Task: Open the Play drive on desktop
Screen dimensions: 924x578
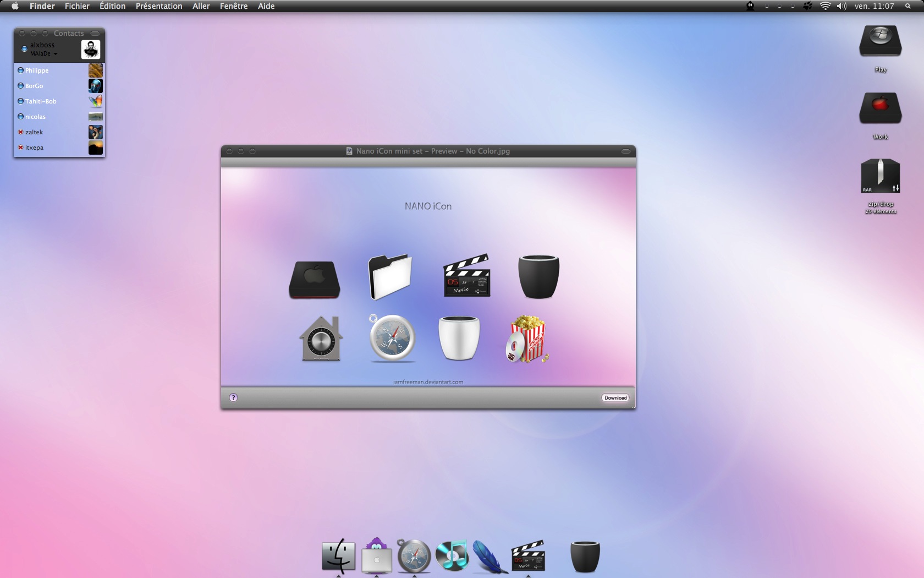Action: tap(881, 41)
